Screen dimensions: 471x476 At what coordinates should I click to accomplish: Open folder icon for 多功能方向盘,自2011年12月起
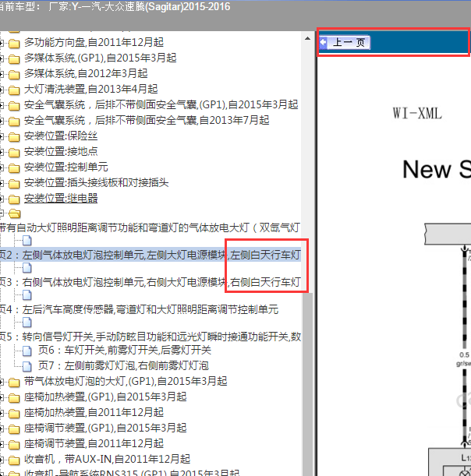point(14,44)
